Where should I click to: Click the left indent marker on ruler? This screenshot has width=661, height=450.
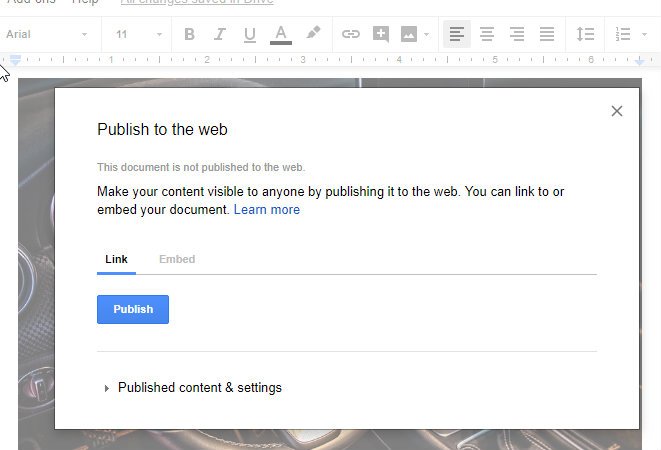coord(15,60)
